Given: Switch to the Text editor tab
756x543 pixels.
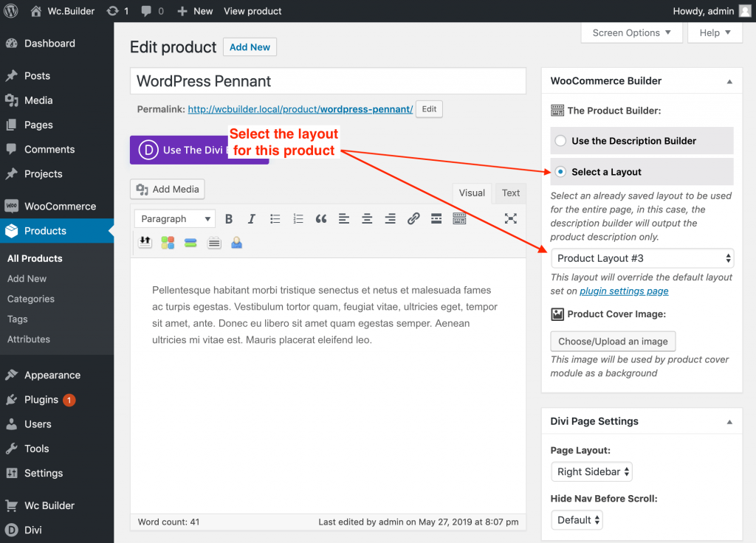Looking at the screenshot, I should tap(511, 193).
